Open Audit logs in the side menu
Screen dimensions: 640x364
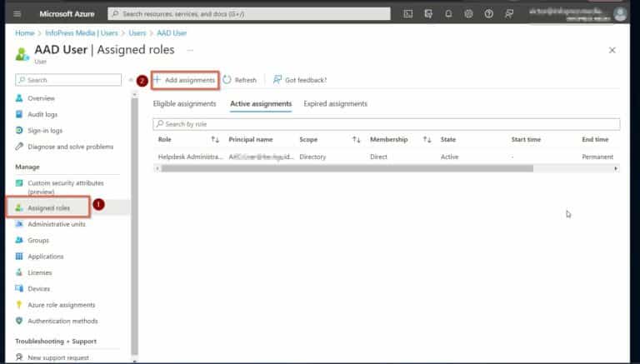click(42, 115)
